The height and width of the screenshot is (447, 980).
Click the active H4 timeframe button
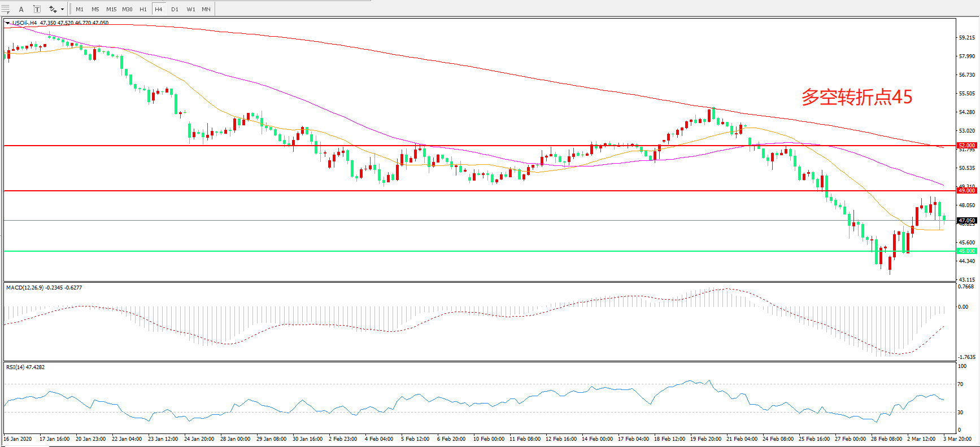159,9
